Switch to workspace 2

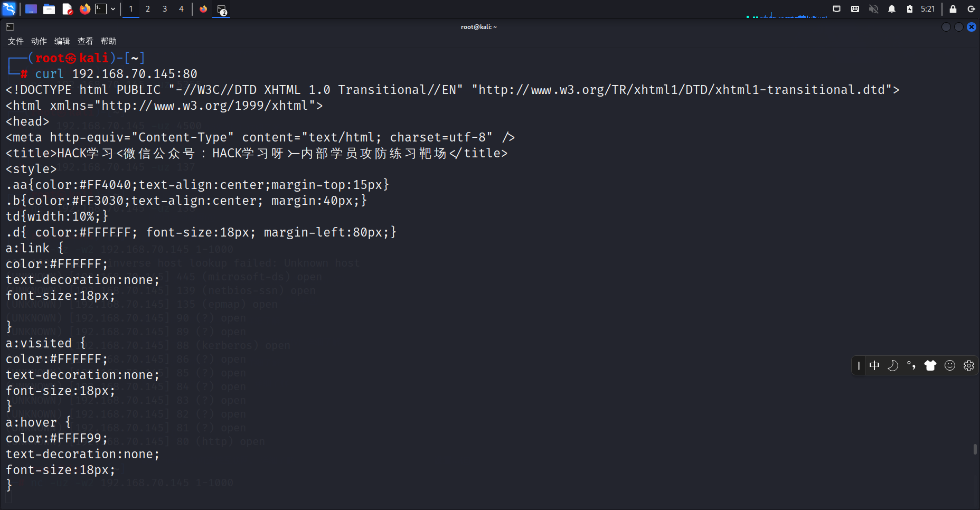(x=147, y=8)
